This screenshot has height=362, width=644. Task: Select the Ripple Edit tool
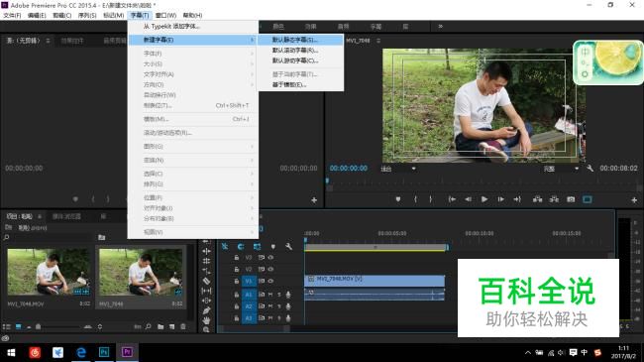coord(207,251)
